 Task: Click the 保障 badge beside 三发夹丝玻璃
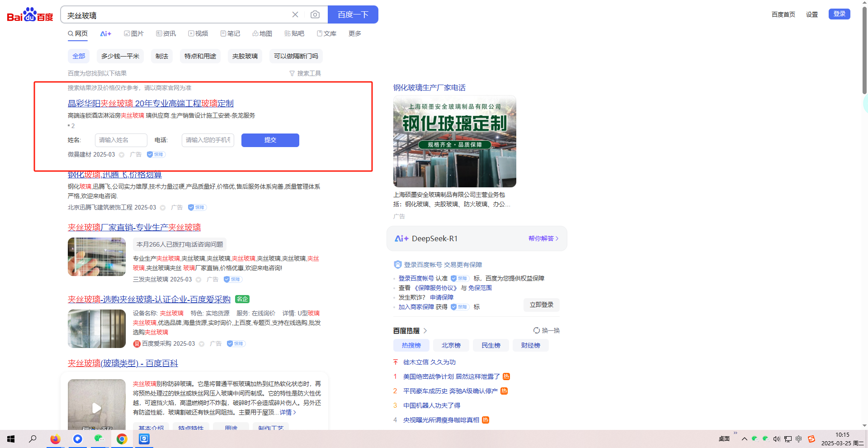coord(233,279)
